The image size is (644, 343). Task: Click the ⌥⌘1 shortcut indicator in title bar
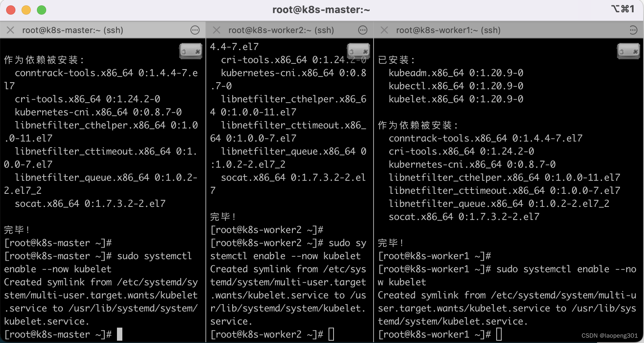point(623,9)
